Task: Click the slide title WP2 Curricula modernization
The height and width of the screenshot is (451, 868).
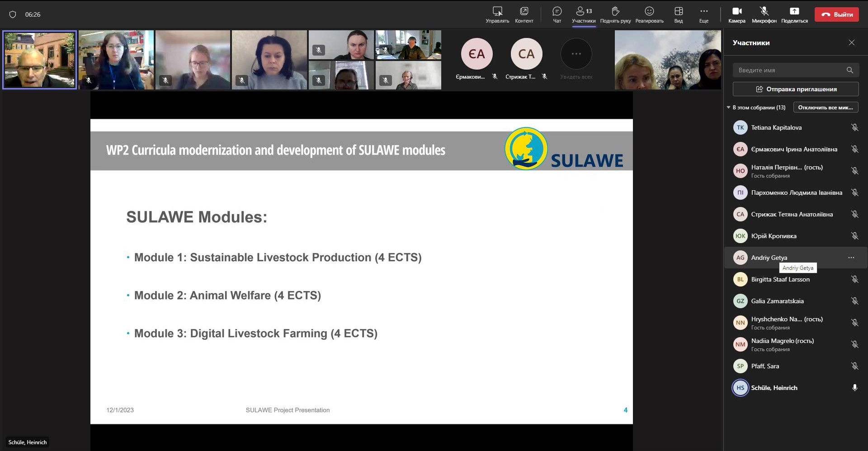Action: point(276,150)
